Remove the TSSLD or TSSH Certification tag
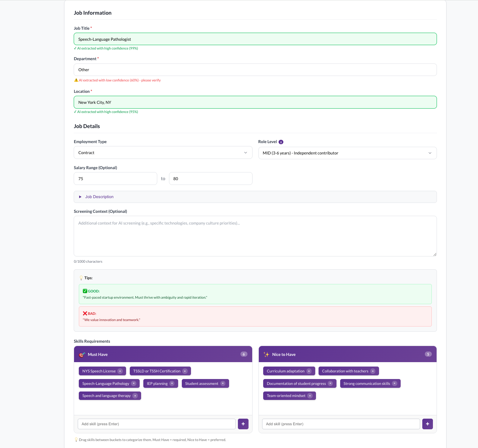This screenshot has width=478, height=448. 185,371
